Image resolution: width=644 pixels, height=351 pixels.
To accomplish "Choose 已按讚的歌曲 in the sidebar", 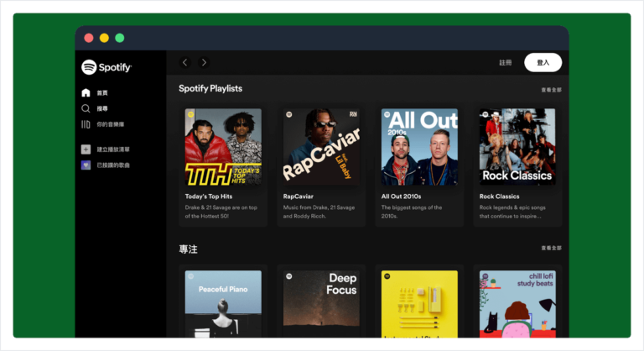I will coord(113,165).
